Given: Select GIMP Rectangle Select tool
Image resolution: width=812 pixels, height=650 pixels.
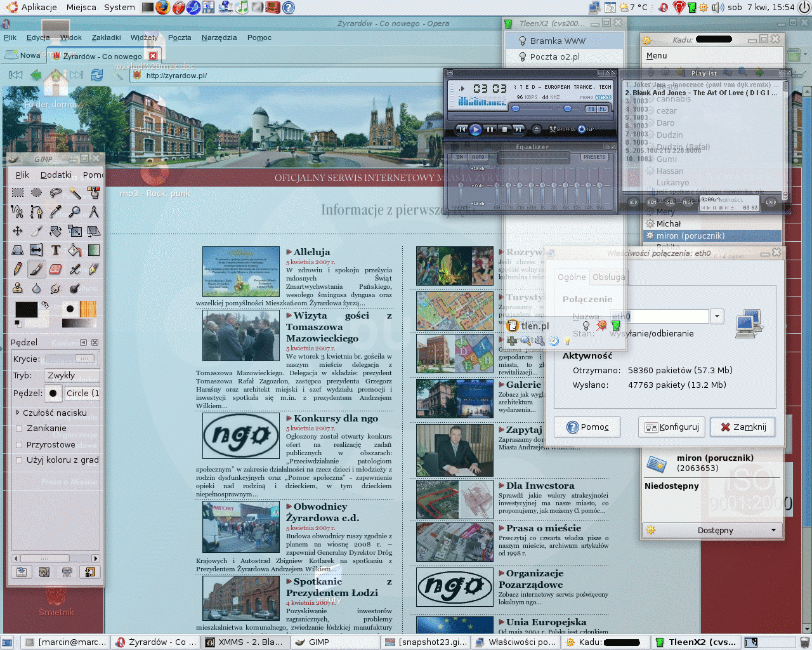Looking at the screenshot, I should tap(18, 192).
